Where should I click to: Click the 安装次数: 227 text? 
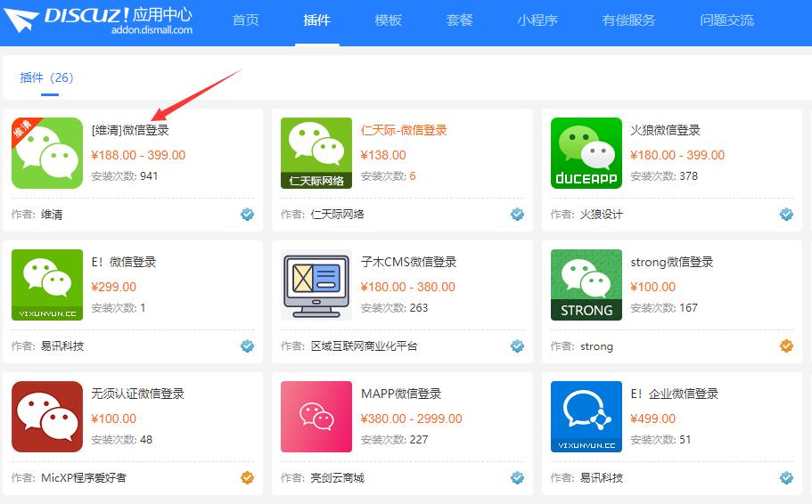[x=395, y=440]
